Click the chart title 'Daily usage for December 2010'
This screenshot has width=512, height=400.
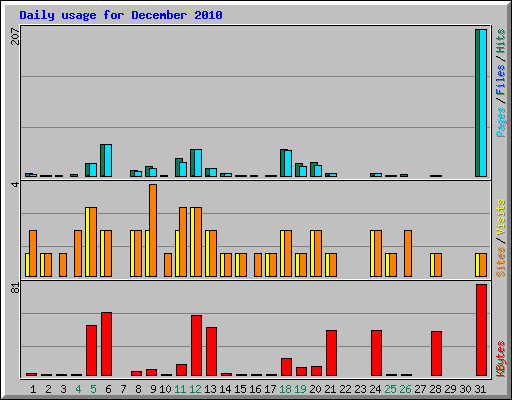tap(121, 15)
